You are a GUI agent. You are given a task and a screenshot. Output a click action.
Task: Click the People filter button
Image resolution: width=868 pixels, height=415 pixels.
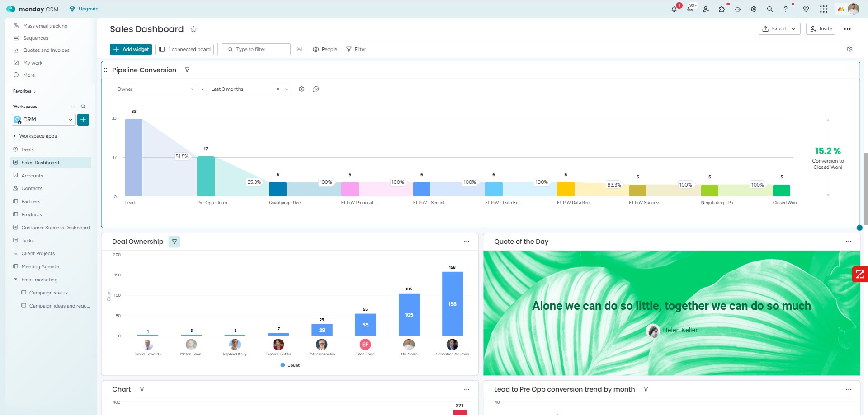coord(325,49)
